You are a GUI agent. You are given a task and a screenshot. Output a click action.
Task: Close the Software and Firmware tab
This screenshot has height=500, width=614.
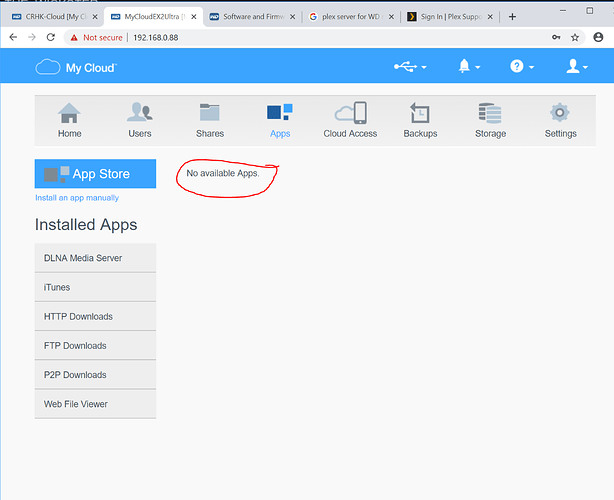pyautogui.click(x=293, y=17)
